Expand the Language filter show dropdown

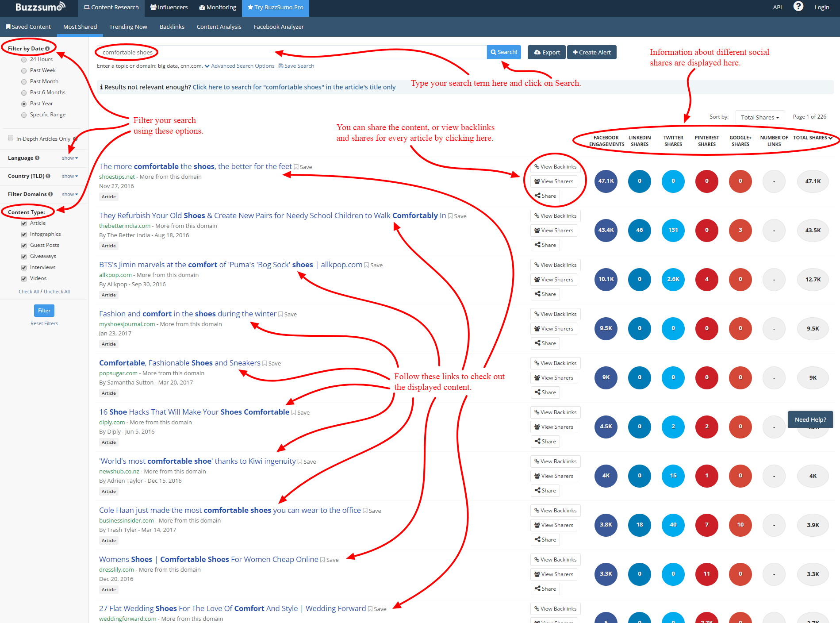(x=70, y=158)
